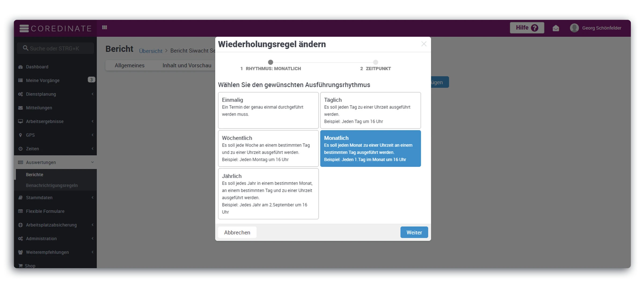The width and height of the screenshot is (644, 288).
Task: Click the Mitteilungen envelope icon in sidebar
Action: [20, 108]
